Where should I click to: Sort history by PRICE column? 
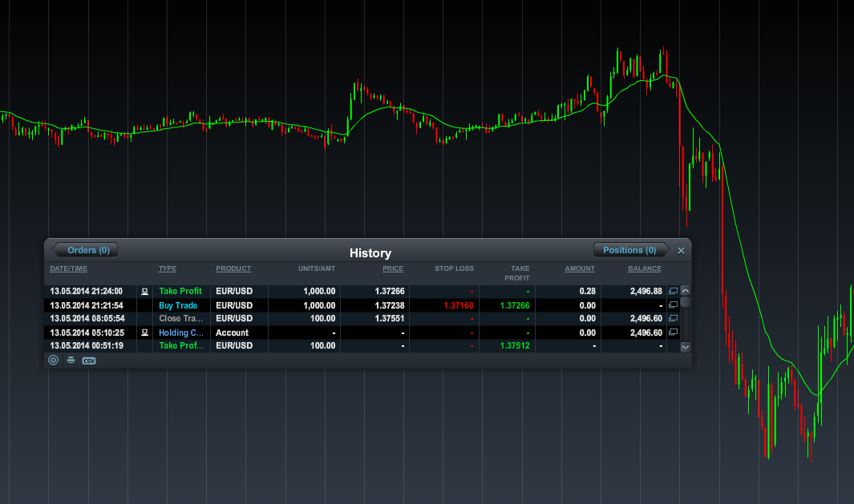pyautogui.click(x=393, y=269)
